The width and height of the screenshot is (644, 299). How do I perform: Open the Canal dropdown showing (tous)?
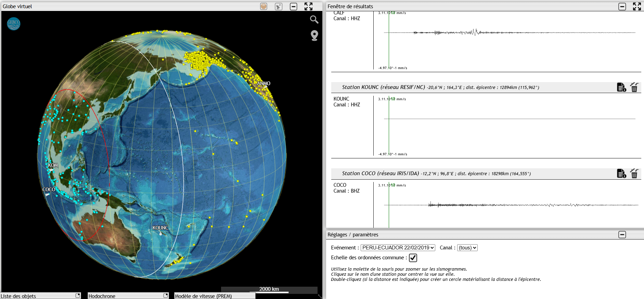(467, 248)
